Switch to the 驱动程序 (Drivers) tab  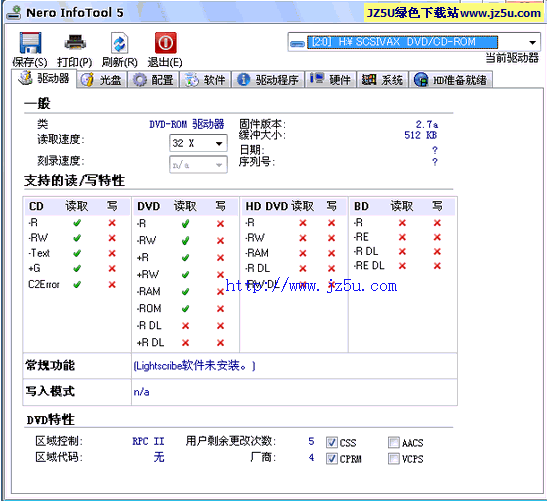pyautogui.click(x=268, y=80)
